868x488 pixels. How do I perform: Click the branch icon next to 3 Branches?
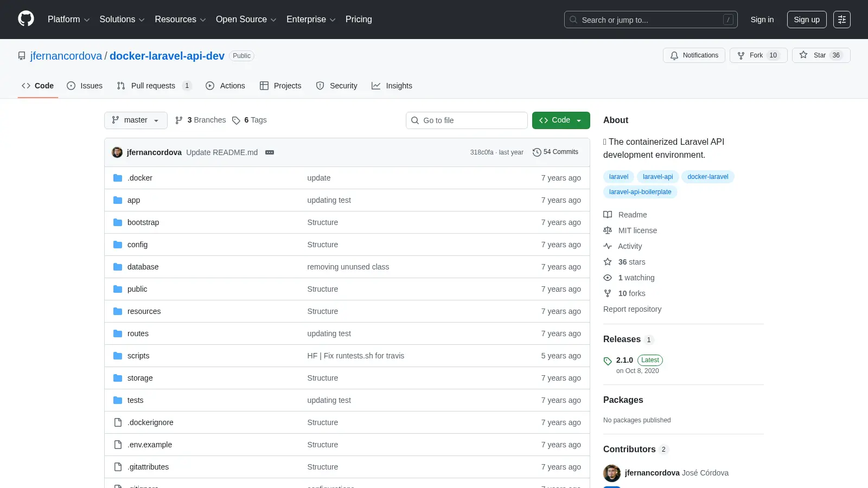pos(179,120)
